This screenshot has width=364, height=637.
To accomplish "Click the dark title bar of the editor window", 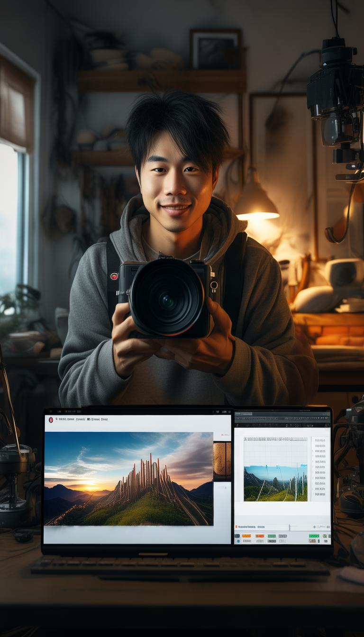I will (x=282, y=413).
